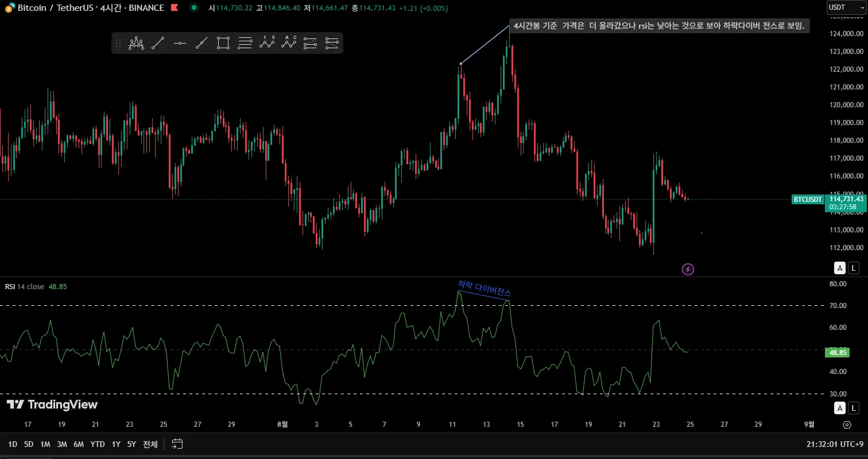Open the go-to-date calendar icon
This screenshot has width=868, height=459.
point(177,444)
